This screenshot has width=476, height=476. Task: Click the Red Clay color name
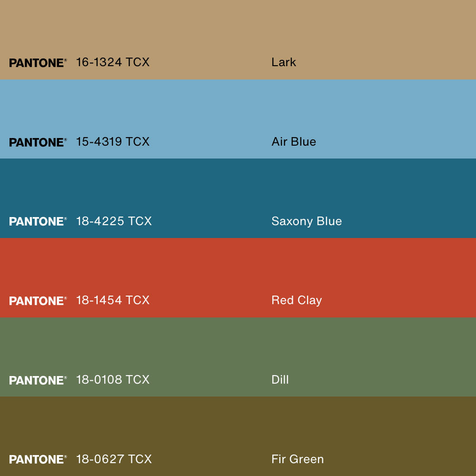(x=297, y=300)
